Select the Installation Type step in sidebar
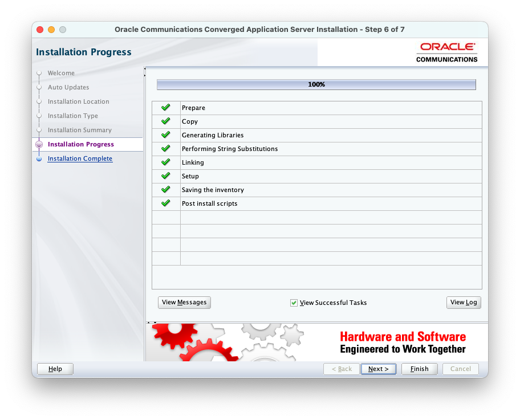520x420 pixels. [x=73, y=116]
